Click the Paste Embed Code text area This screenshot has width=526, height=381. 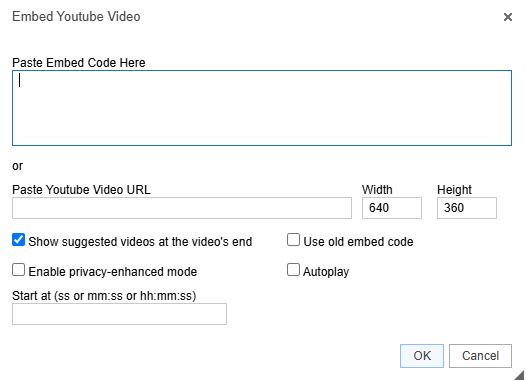tap(262, 108)
